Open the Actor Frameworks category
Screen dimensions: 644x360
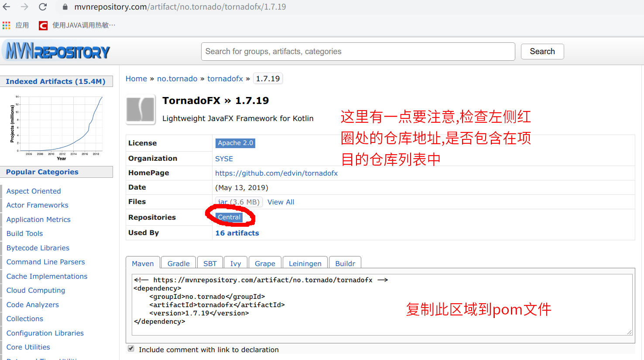37,205
